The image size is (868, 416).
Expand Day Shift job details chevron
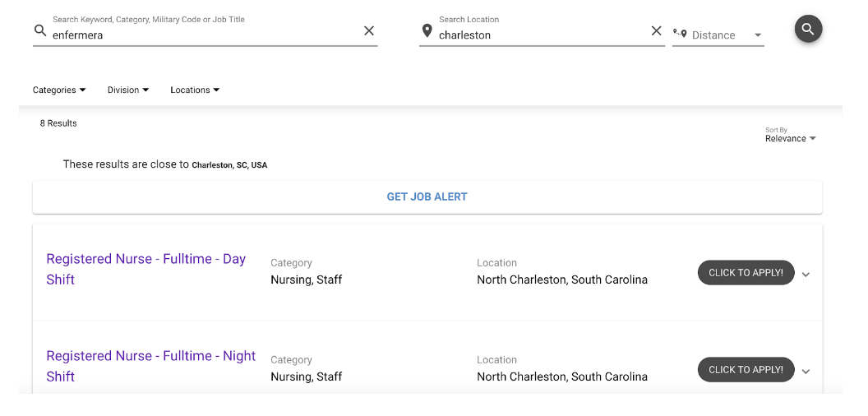(806, 275)
